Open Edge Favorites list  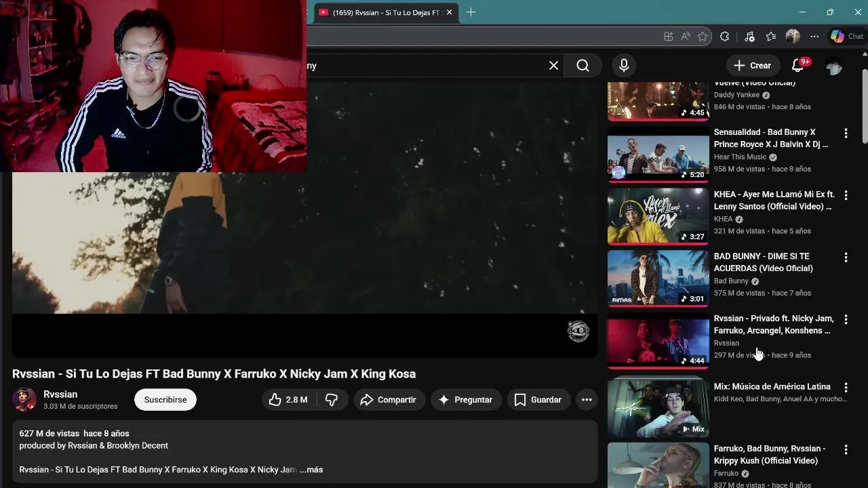[771, 37]
